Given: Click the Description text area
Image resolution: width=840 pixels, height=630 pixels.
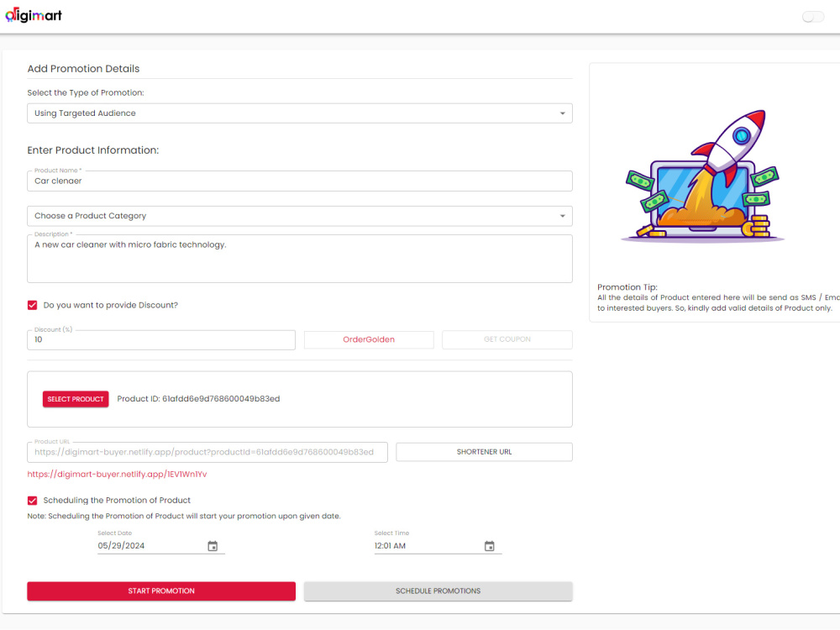Looking at the screenshot, I should click(300, 259).
